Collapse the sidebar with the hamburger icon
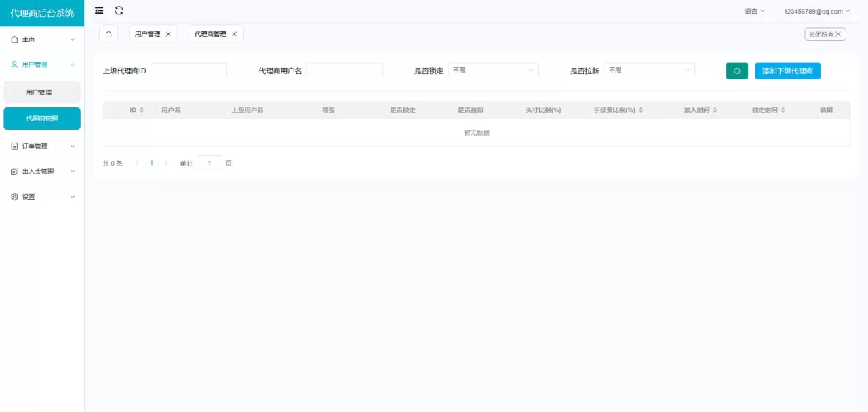This screenshot has height=412, width=868. click(98, 10)
